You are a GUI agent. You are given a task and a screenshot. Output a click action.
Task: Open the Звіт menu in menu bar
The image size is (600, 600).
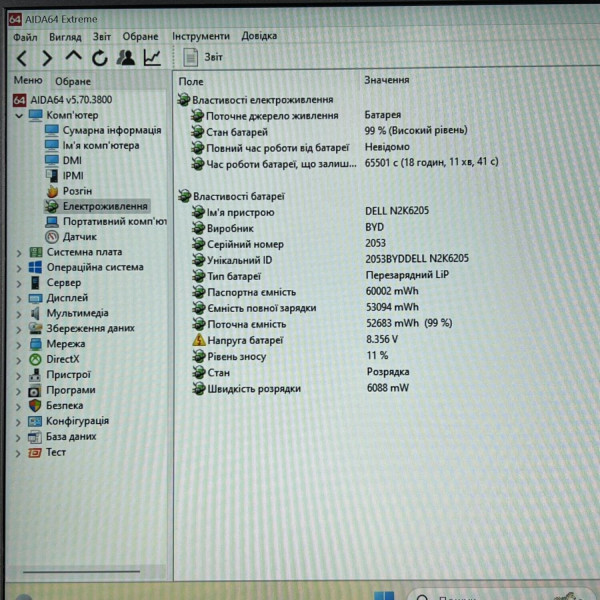[x=102, y=37]
